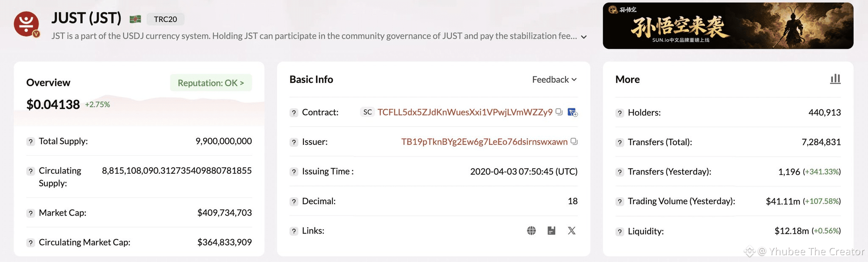This screenshot has width=868, height=262.
Task: Open the X (Twitter) link icon
Action: (x=572, y=231)
